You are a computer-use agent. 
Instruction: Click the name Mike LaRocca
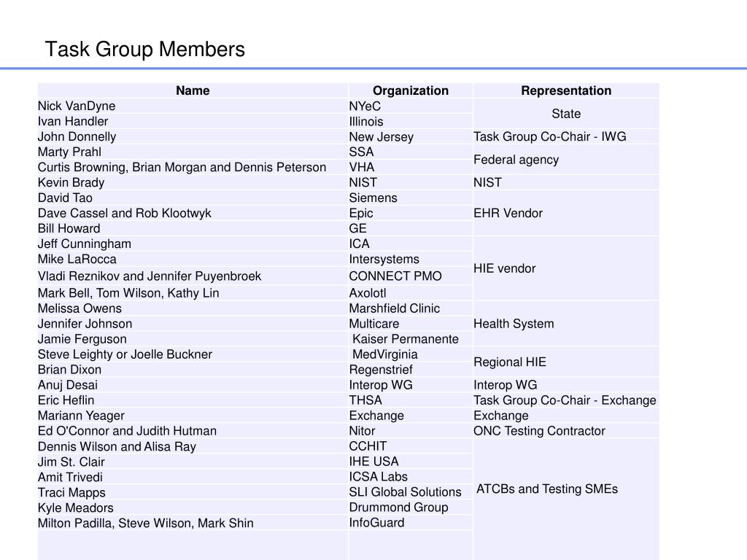(x=77, y=259)
